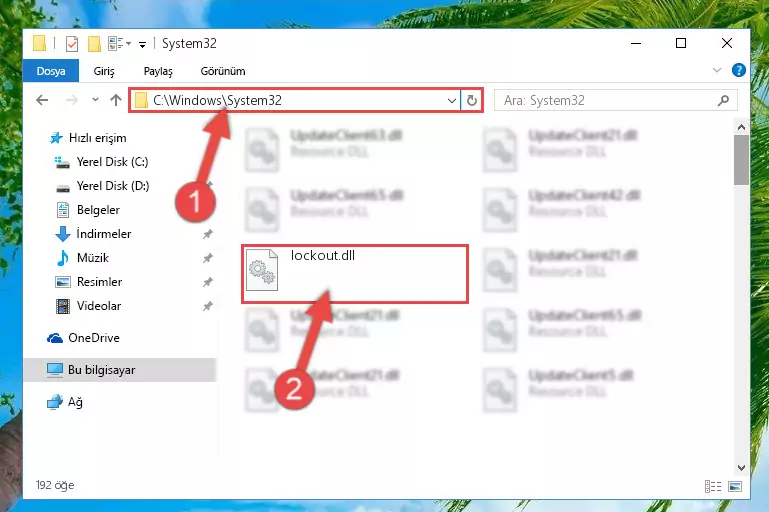Screen dimensions: 769x512
Task: Open Help via the blue question icon
Action: point(738,70)
